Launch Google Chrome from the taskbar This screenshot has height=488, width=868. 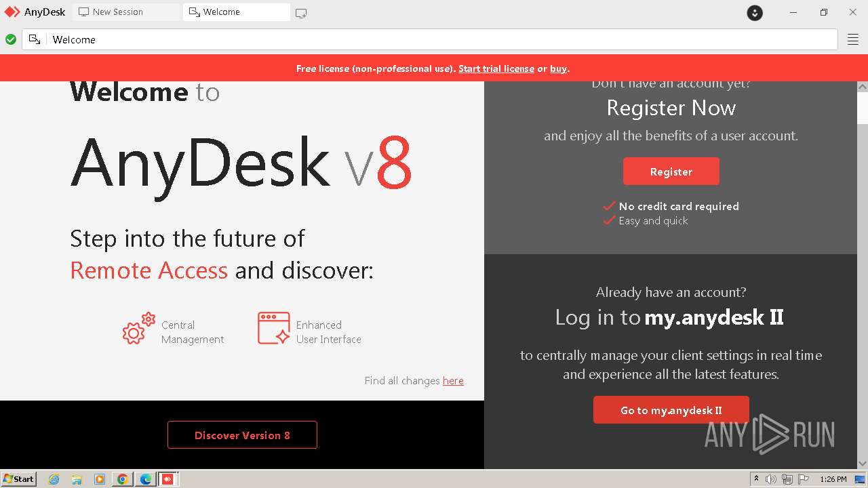point(123,479)
